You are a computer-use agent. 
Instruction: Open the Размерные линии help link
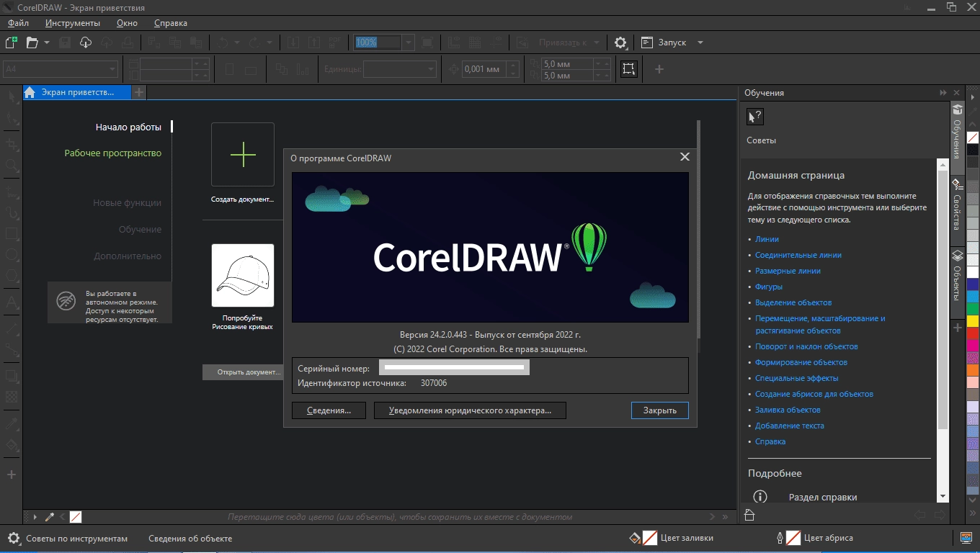(x=788, y=271)
